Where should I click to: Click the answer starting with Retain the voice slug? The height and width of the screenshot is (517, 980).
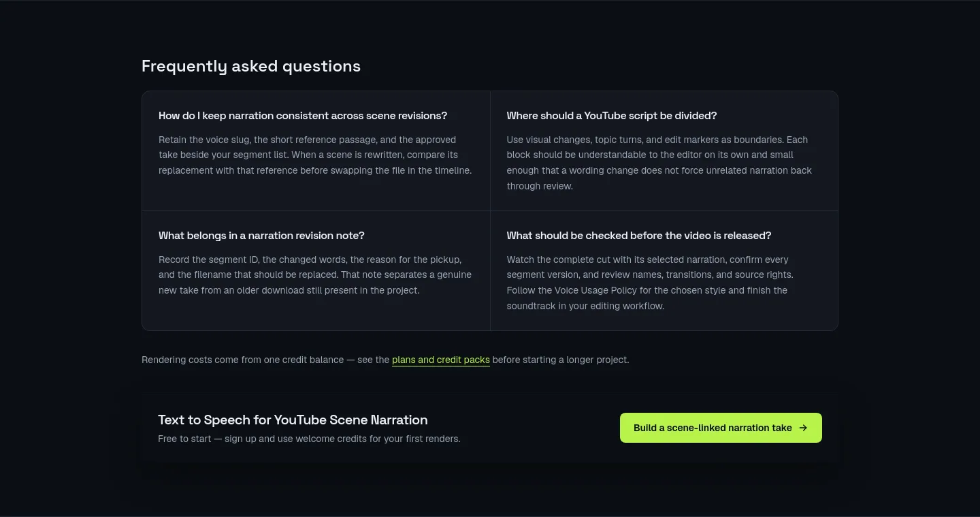(315, 155)
